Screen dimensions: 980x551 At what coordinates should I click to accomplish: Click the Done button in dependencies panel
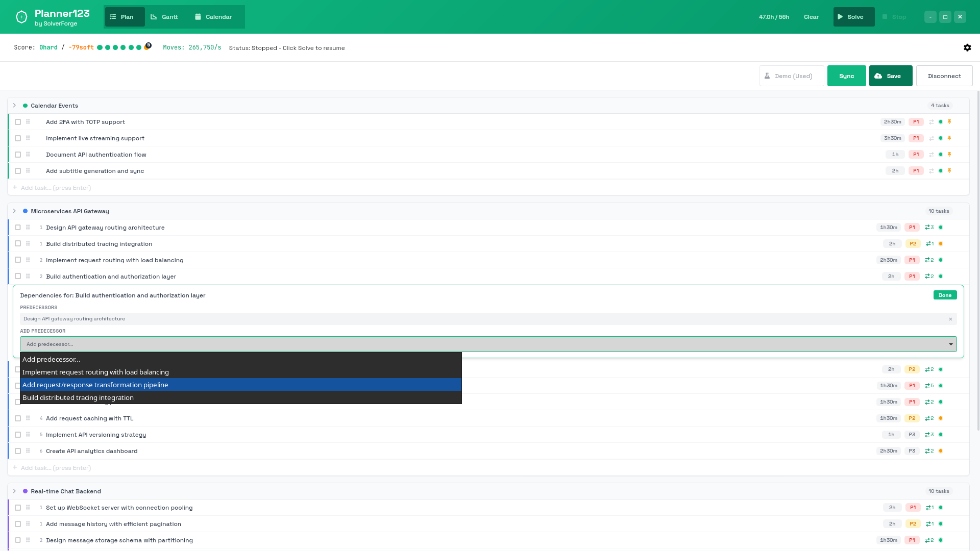click(x=945, y=295)
